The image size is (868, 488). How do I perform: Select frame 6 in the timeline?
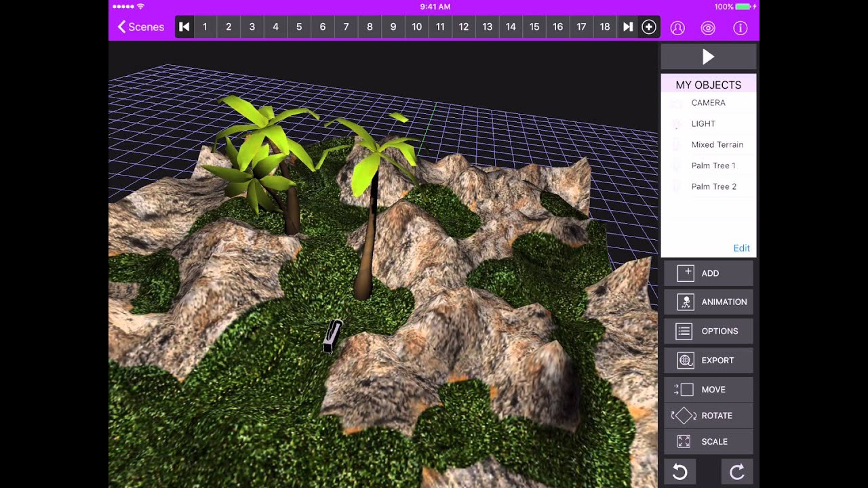click(323, 26)
